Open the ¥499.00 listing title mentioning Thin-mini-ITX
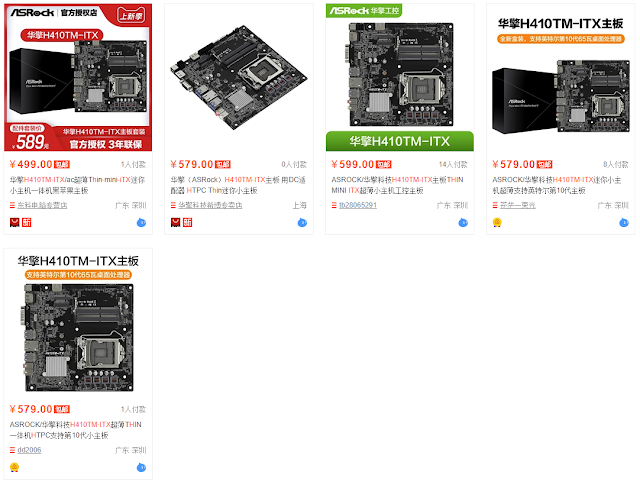The height and width of the screenshot is (485, 640). point(78,185)
